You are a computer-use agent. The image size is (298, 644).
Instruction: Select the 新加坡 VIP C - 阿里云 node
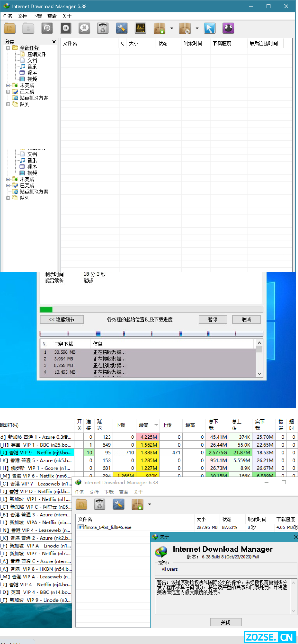36,507
